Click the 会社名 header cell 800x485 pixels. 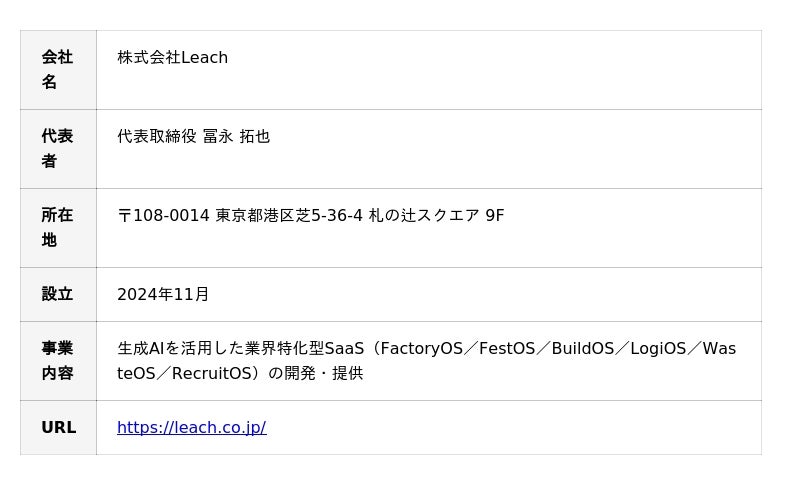(x=58, y=70)
